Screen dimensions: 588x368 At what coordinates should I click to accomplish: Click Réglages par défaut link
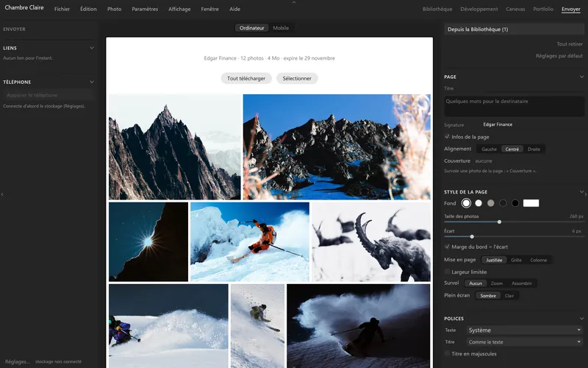coord(559,56)
